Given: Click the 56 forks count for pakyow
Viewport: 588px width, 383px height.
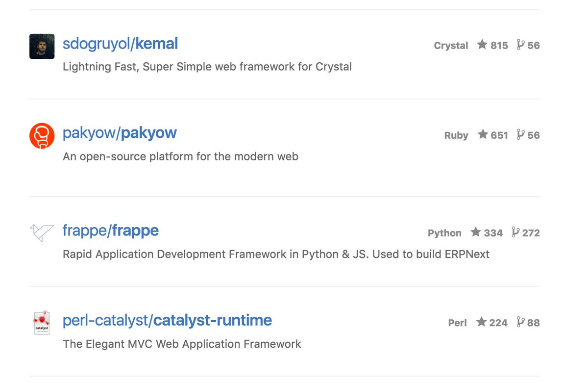Looking at the screenshot, I should [x=534, y=135].
